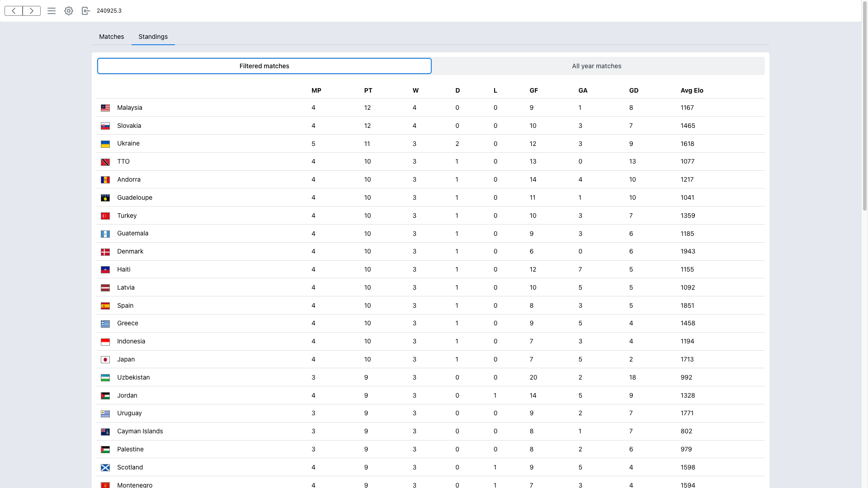Click the Palestine flag icon
Image resolution: width=868 pixels, height=488 pixels.
click(105, 450)
